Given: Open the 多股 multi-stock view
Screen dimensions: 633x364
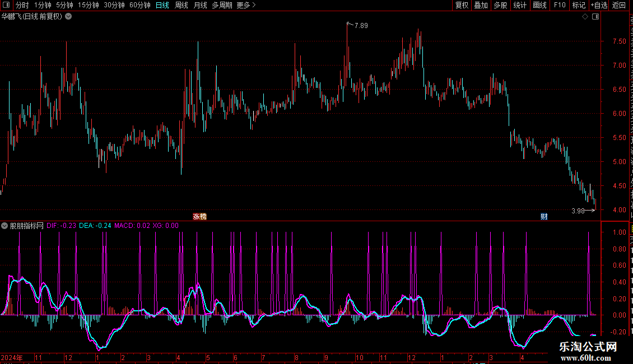Looking at the screenshot, I should click(x=501, y=5).
